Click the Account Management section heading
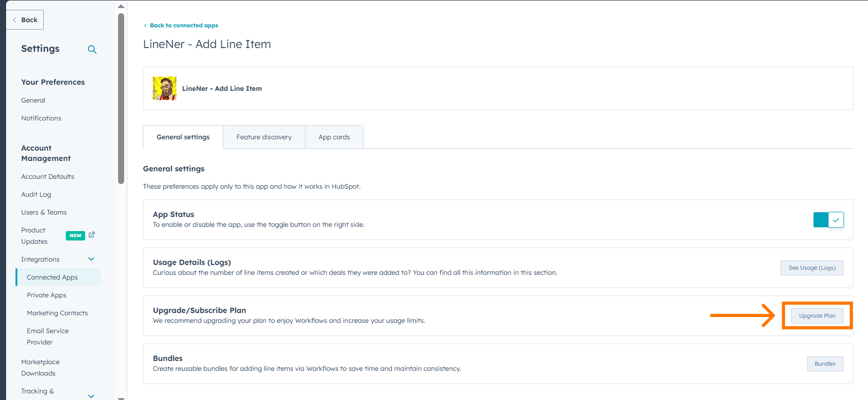Viewport: 868px width, 400px height. (46, 153)
